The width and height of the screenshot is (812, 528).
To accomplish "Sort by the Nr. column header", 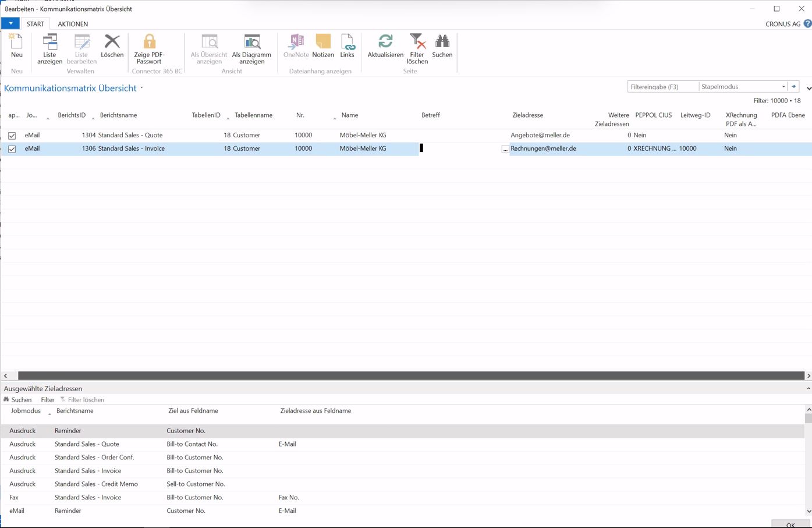I will [x=300, y=115].
